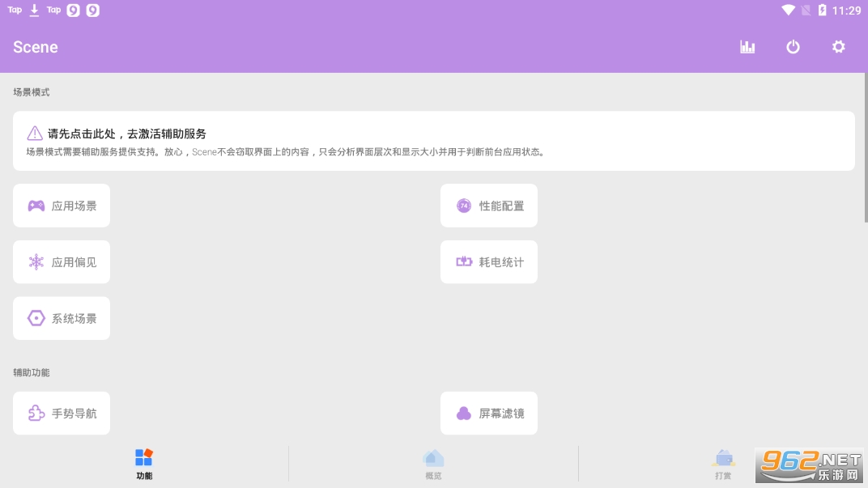Open settings gear icon in header
The width and height of the screenshot is (868, 488).
click(838, 47)
